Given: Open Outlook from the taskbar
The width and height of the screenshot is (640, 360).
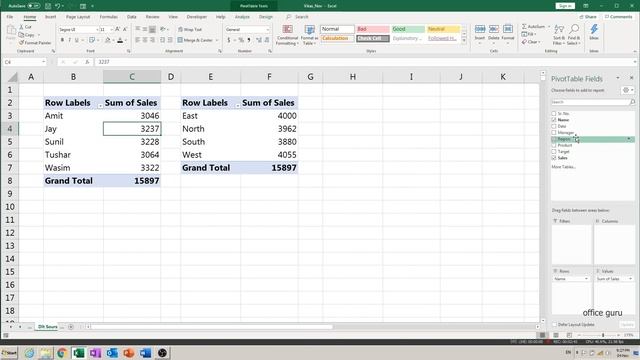Looking at the screenshot, I should click(112, 353).
